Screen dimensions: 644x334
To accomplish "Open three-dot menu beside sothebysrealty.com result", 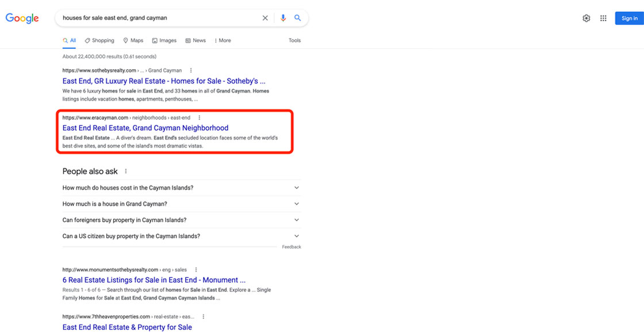I will pos(190,70).
